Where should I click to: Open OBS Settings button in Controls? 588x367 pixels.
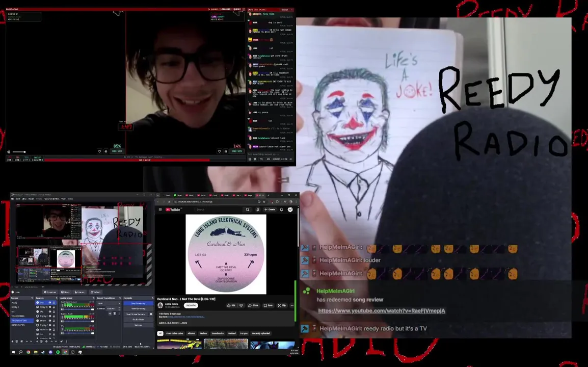(139, 325)
